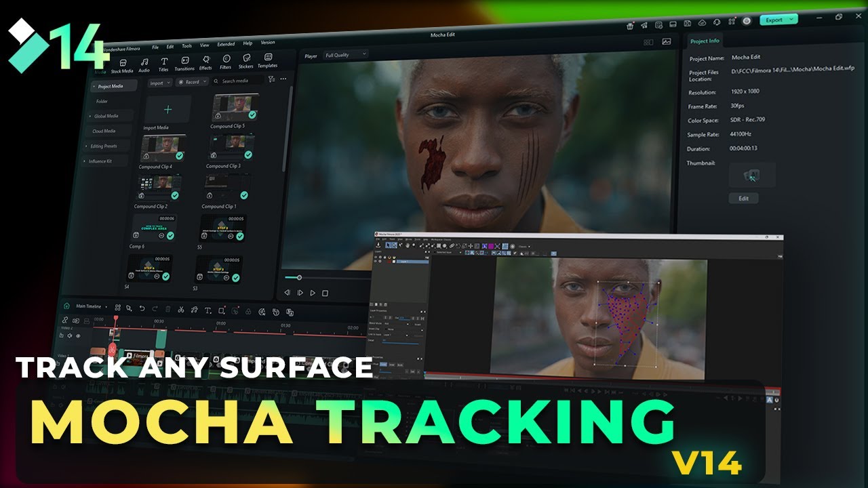Select the Compound Clip 3 thumbnail

click(x=232, y=146)
